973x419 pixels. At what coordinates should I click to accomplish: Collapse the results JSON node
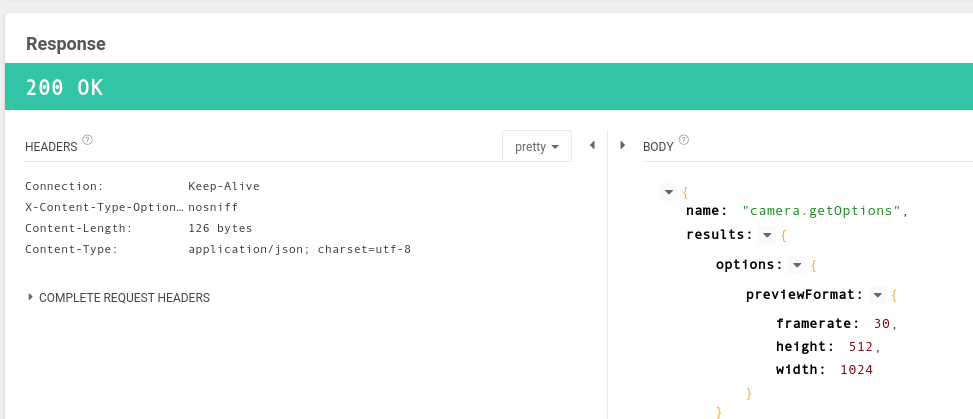tap(766, 235)
